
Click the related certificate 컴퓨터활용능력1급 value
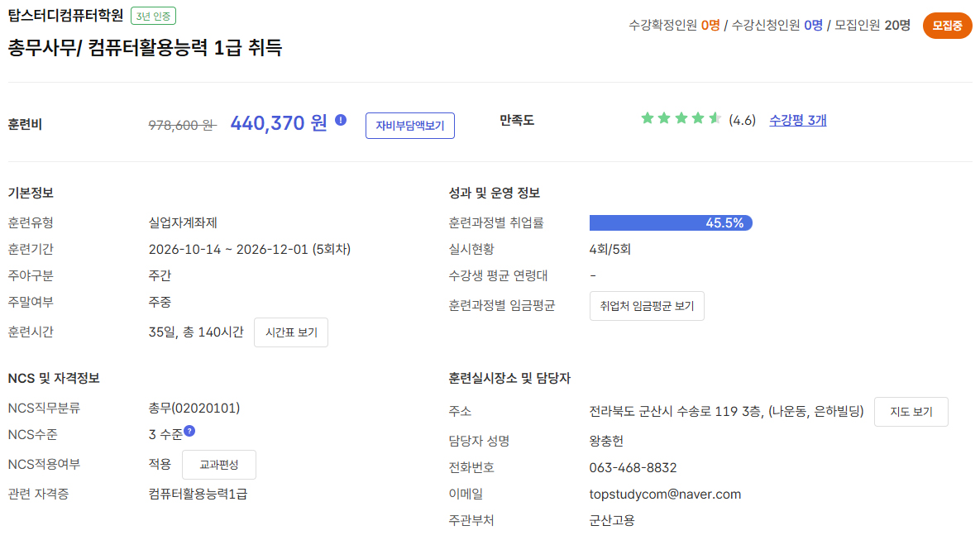point(198,494)
